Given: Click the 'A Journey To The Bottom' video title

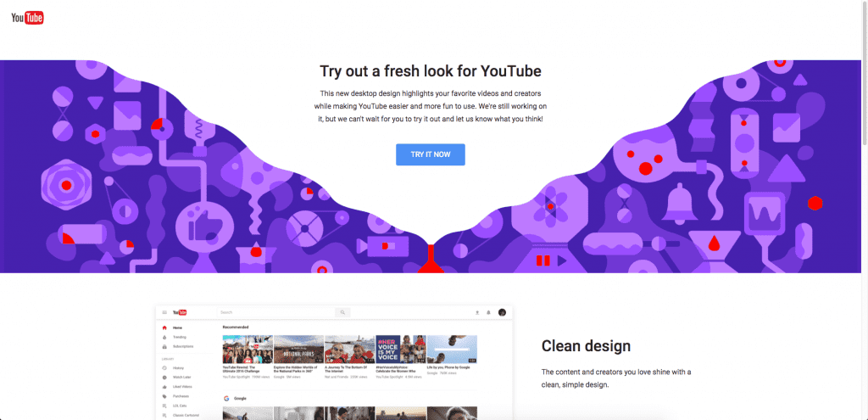Looking at the screenshot, I should pyautogui.click(x=346, y=369).
